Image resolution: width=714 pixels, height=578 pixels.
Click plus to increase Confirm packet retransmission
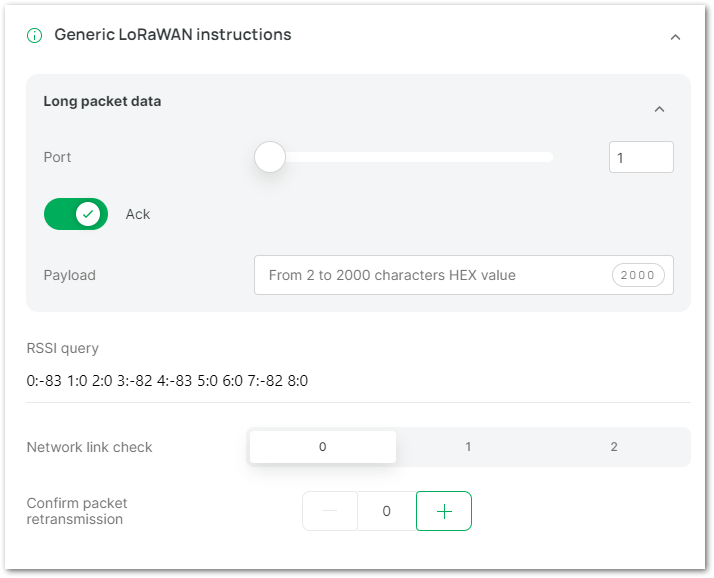pos(444,511)
